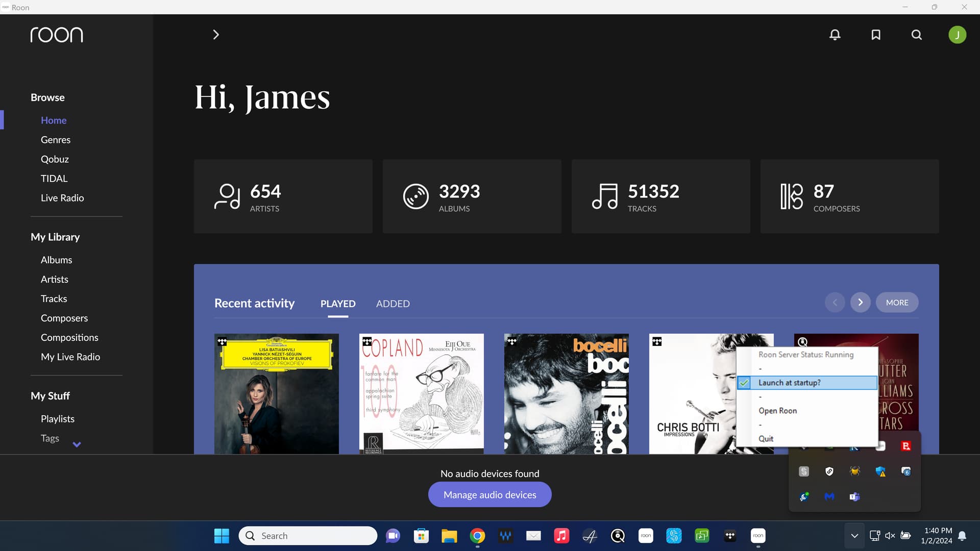980x551 pixels.
Task: Click the Windows Start button
Action: [x=222, y=536]
